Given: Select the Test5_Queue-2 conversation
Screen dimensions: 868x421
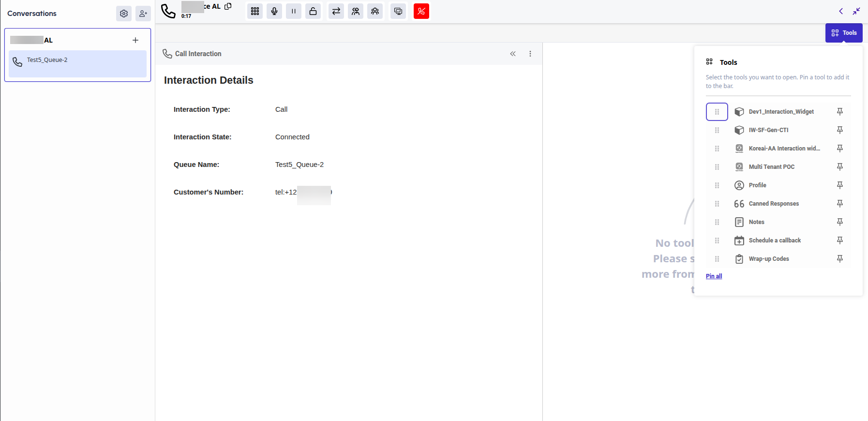Looking at the screenshot, I should (77, 63).
